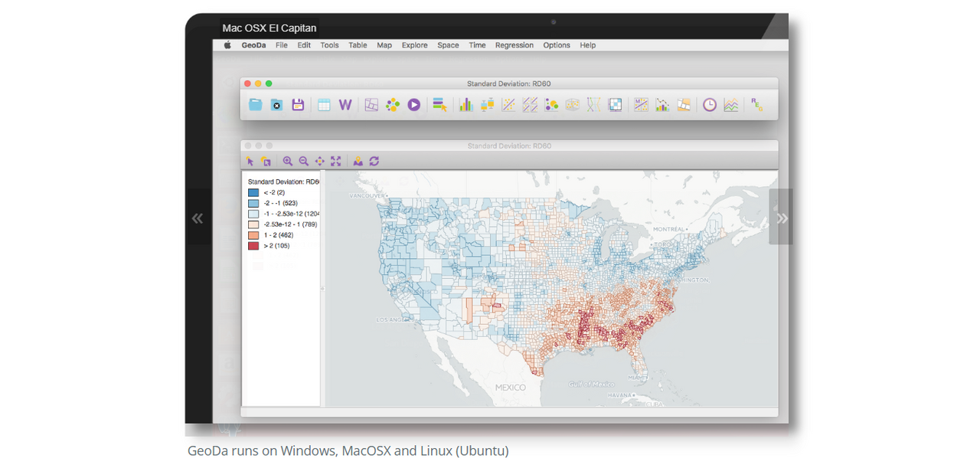Go to the next slide with » arrow
This screenshot has height=465, width=980.
(x=781, y=218)
